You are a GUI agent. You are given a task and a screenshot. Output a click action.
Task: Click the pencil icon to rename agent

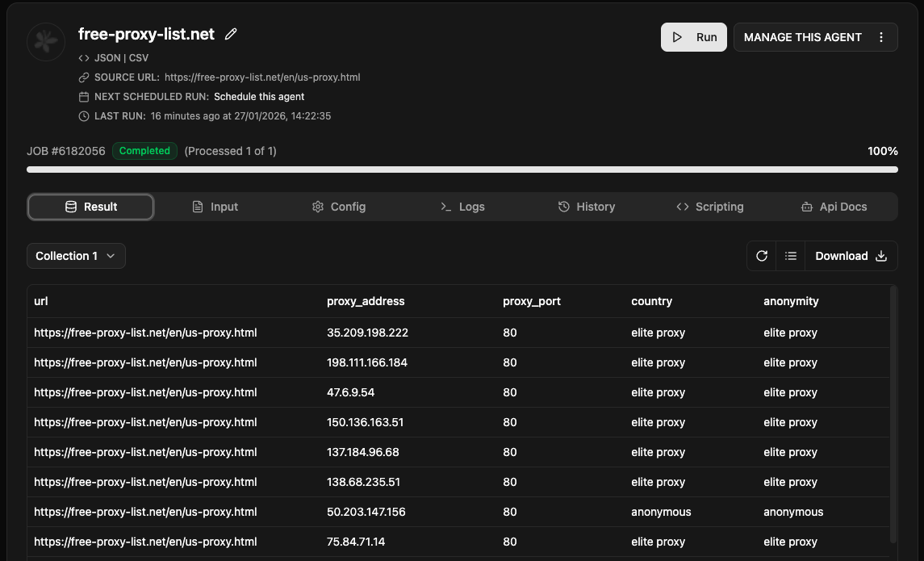[x=231, y=34]
